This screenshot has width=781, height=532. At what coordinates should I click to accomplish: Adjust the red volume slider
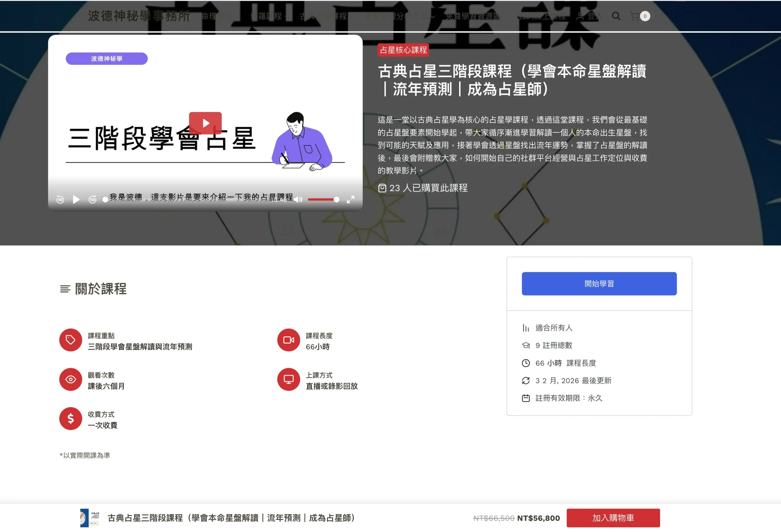pos(322,199)
